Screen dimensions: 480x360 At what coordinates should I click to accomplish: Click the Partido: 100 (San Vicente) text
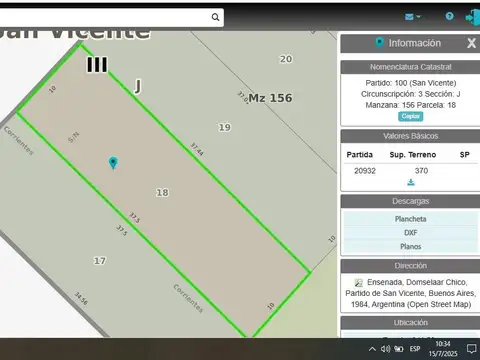point(411,83)
